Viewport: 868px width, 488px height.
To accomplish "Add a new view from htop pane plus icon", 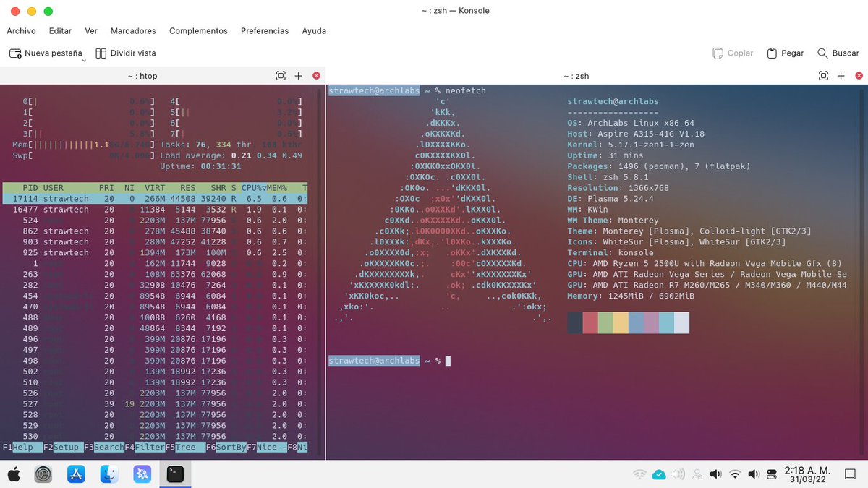I will (298, 76).
